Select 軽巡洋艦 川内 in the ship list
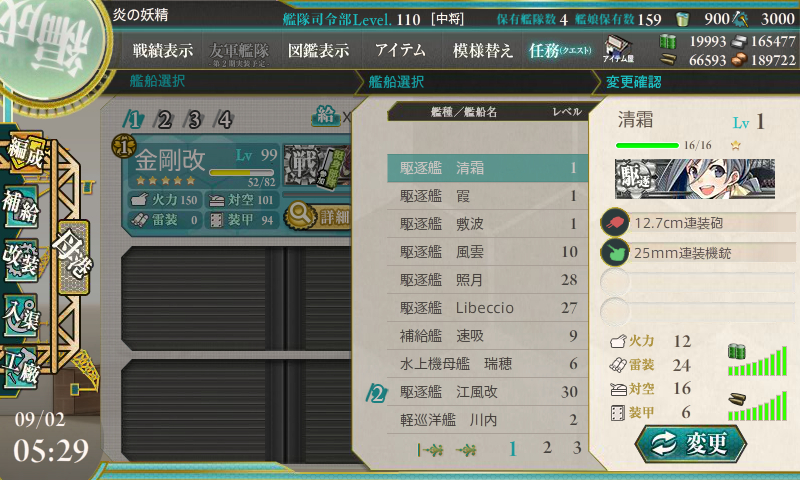800x480 pixels. 488,420
